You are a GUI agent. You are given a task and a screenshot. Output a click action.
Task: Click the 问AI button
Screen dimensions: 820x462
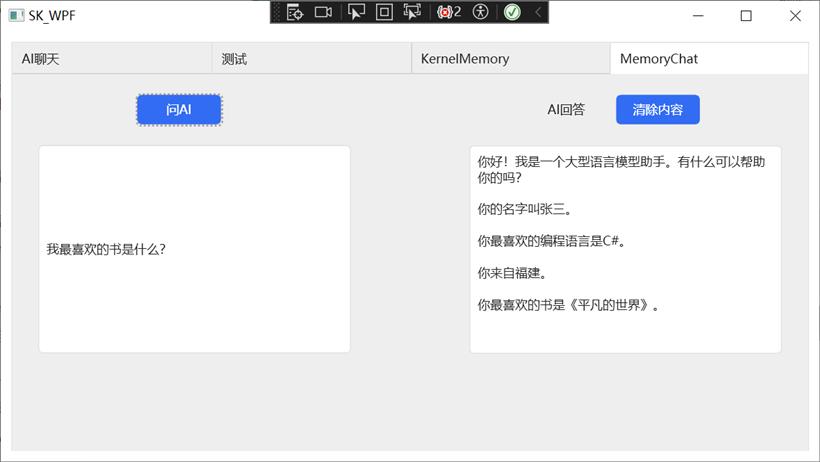(179, 110)
